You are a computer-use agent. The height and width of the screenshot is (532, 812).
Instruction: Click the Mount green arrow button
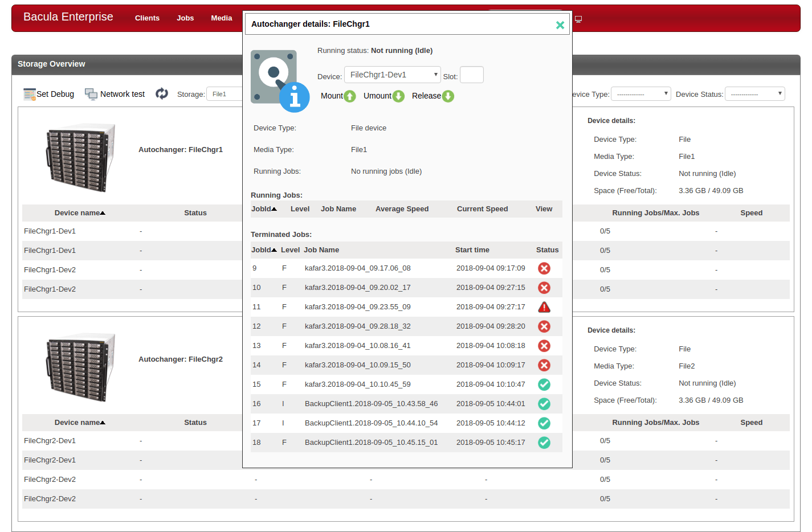pyautogui.click(x=350, y=96)
